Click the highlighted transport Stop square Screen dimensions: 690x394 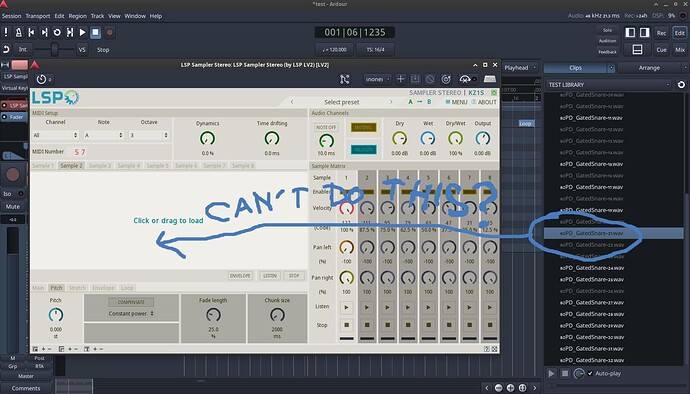95,33
